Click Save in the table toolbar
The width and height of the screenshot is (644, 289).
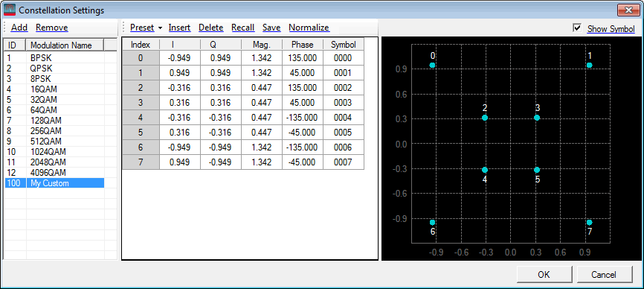pos(271,28)
